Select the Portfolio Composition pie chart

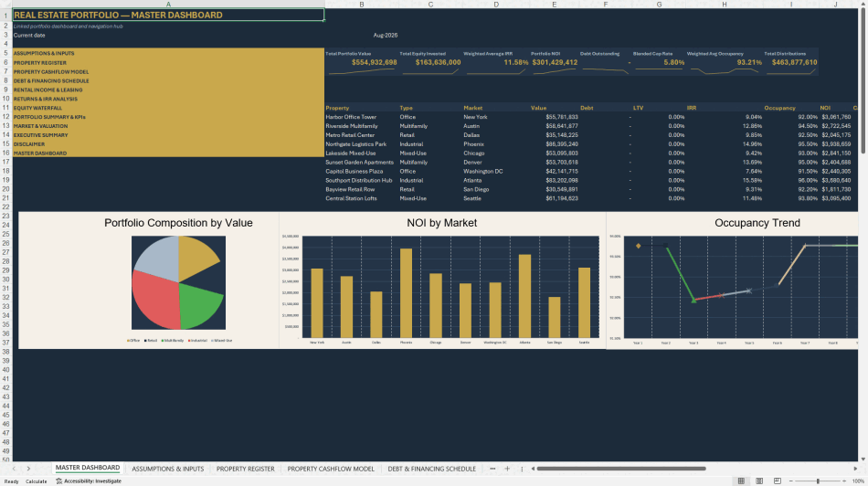pos(178,282)
